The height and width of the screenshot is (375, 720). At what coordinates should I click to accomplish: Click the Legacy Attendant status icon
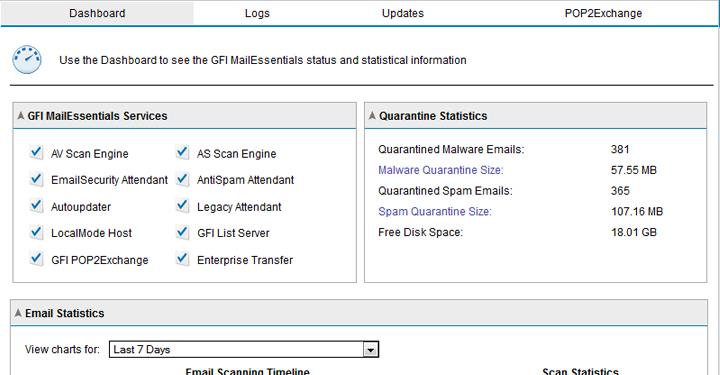click(182, 206)
